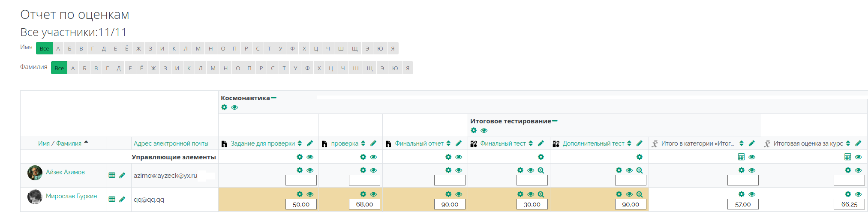Collapse the Космонавтика category

click(274, 98)
